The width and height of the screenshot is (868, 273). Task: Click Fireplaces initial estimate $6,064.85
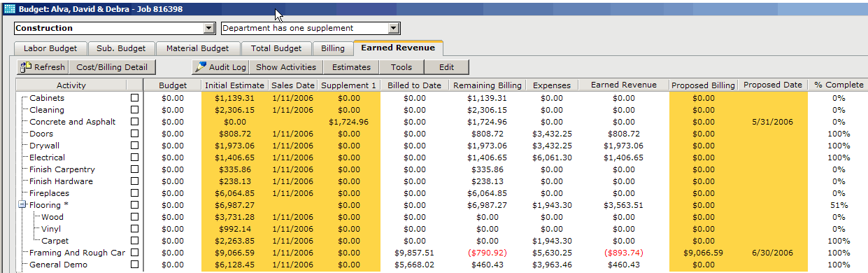(234, 193)
